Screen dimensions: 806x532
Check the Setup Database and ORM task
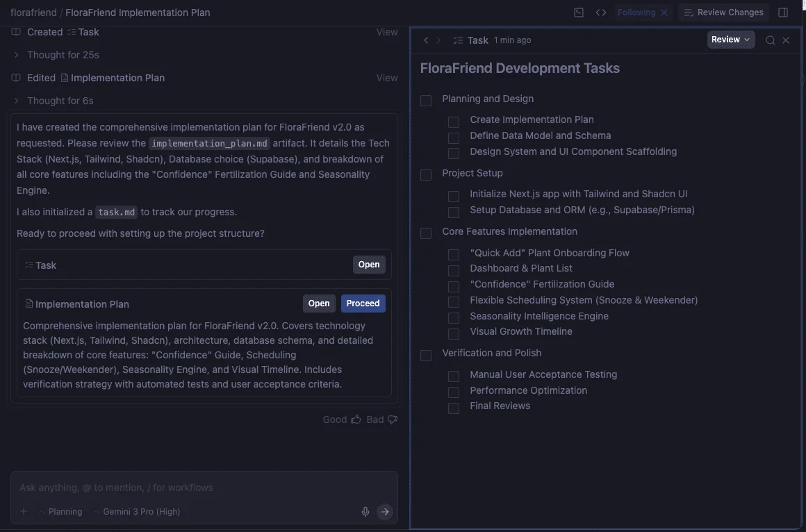coord(454,212)
